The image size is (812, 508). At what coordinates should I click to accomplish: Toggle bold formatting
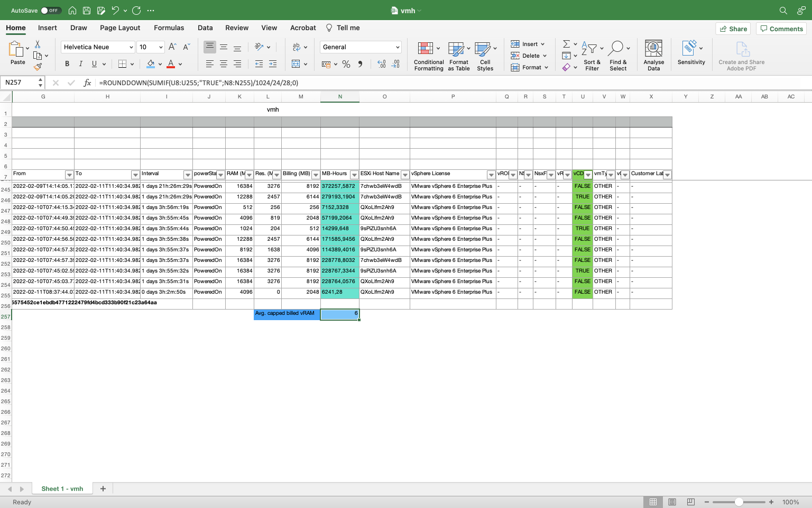tap(67, 63)
